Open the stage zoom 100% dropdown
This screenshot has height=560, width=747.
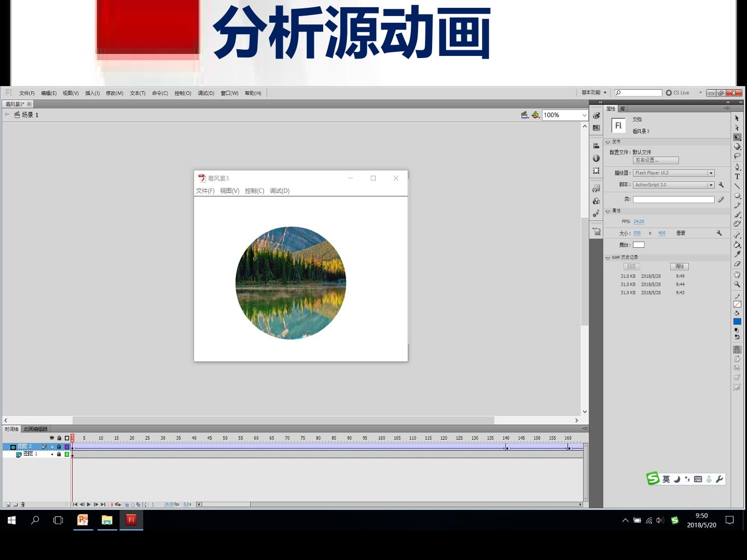point(584,115)
